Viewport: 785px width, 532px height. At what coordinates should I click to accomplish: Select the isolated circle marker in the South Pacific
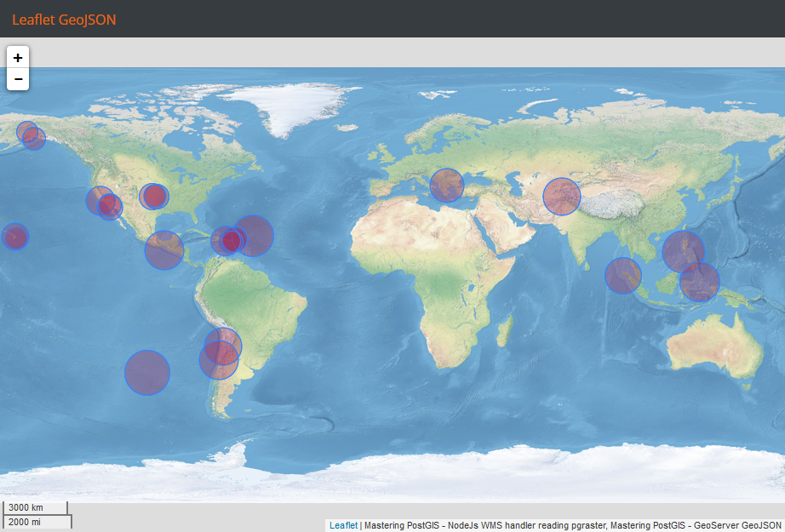tap(147, 373)
